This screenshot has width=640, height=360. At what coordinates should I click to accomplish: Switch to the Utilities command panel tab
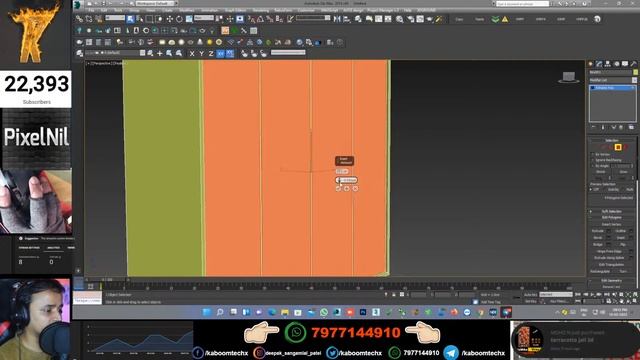pyautogui.click(x=633, y=64)
